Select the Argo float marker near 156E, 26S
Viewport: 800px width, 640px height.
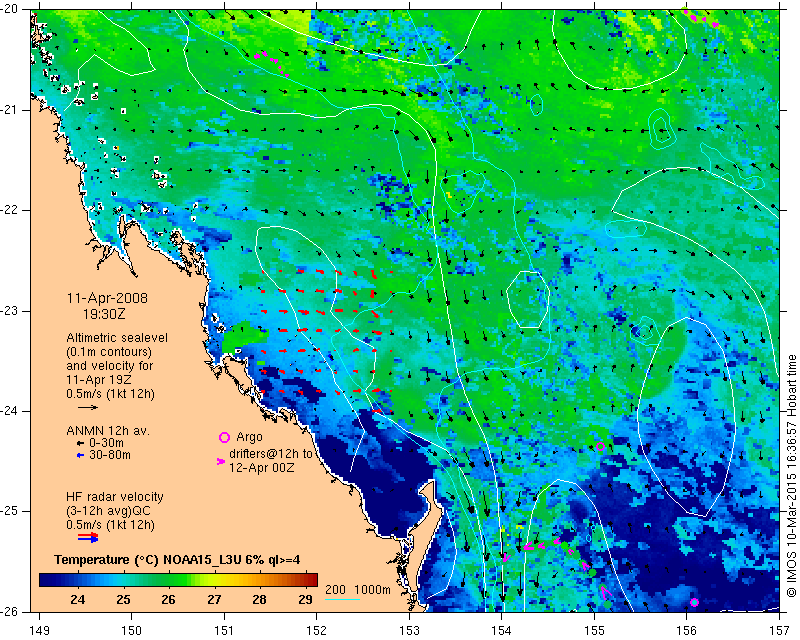(694, 602)
